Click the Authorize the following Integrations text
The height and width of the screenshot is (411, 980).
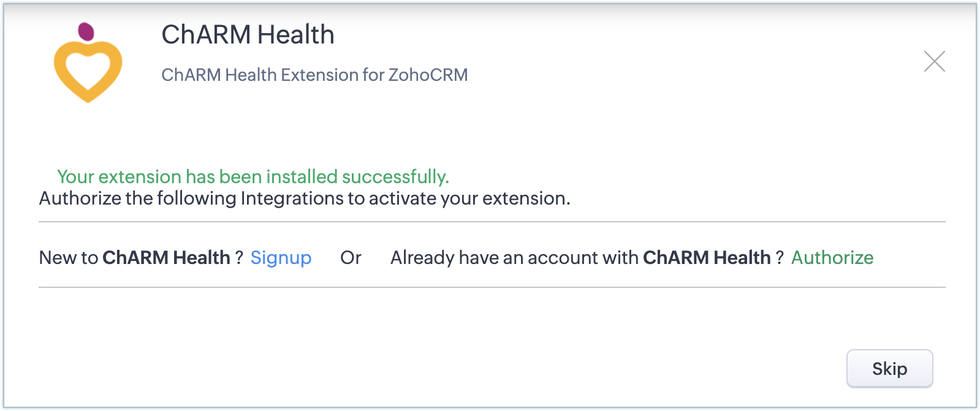tap(304, 198)
